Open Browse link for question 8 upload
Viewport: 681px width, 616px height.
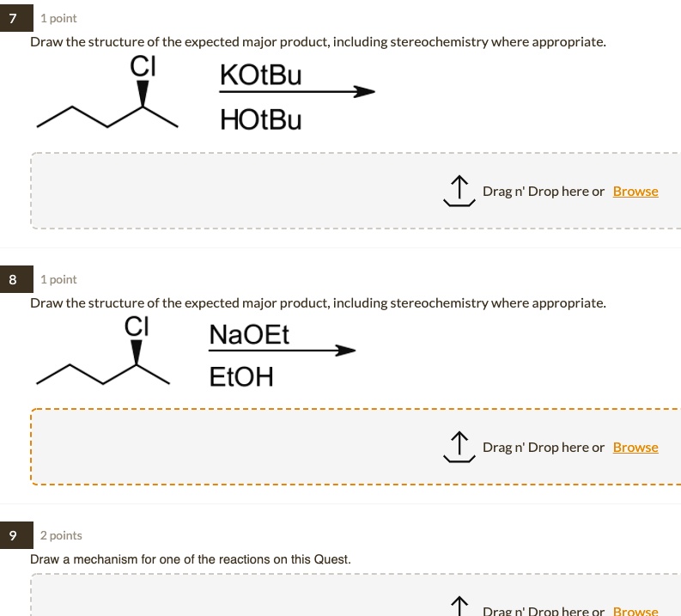(x=635, y=448)
